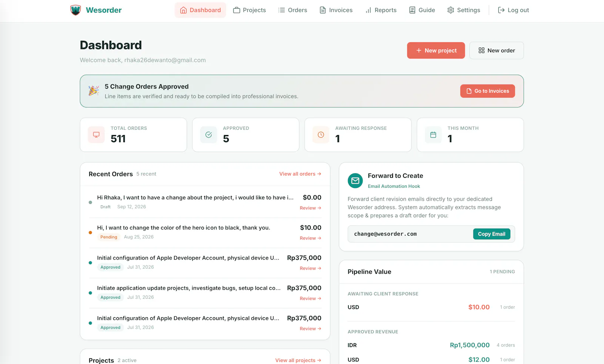Click the '5 recent' orders count
Image resolution: width=604 pixels, height=364 pixels.
click(x=146, y=174)
